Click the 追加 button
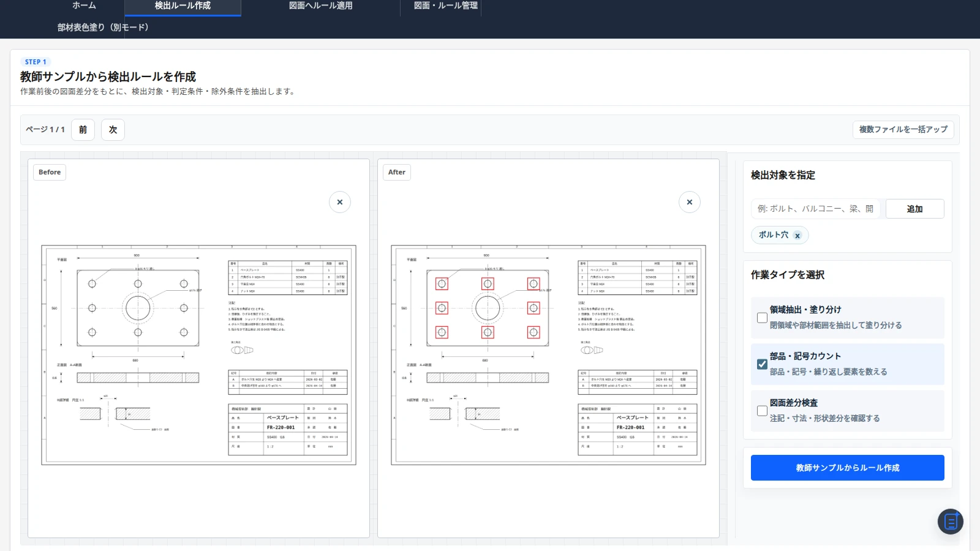The height and width of the screenshot is (551, 980). pyautogui.click(x=915, y=209)
